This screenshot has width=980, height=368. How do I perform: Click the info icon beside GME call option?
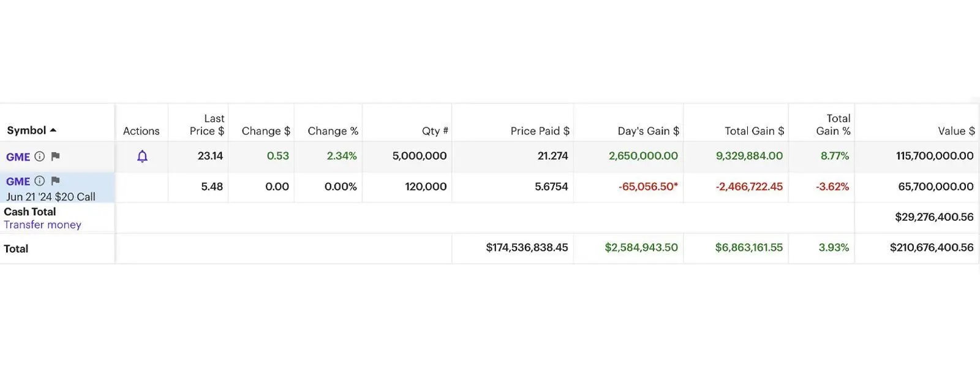(40, 181)
